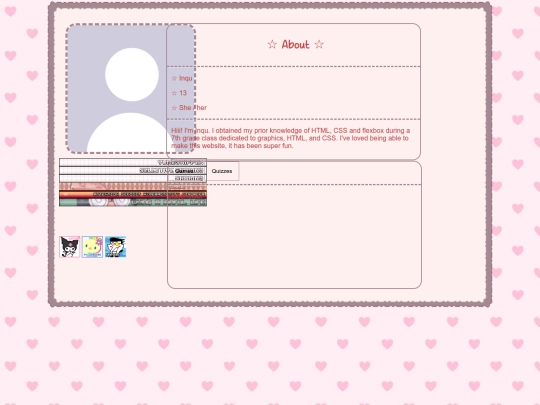Click the 'She/her' pronouns line
The height and width of the screenshot is (405, 540).
189,108
